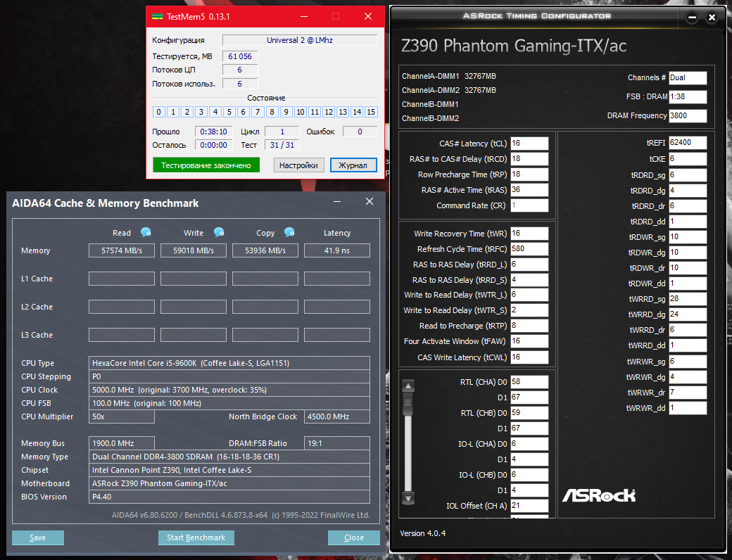This screenshot has height=560, width=732.
Task: Close the ASRock Timing Configurator window
Action: [x=712, y=18]
